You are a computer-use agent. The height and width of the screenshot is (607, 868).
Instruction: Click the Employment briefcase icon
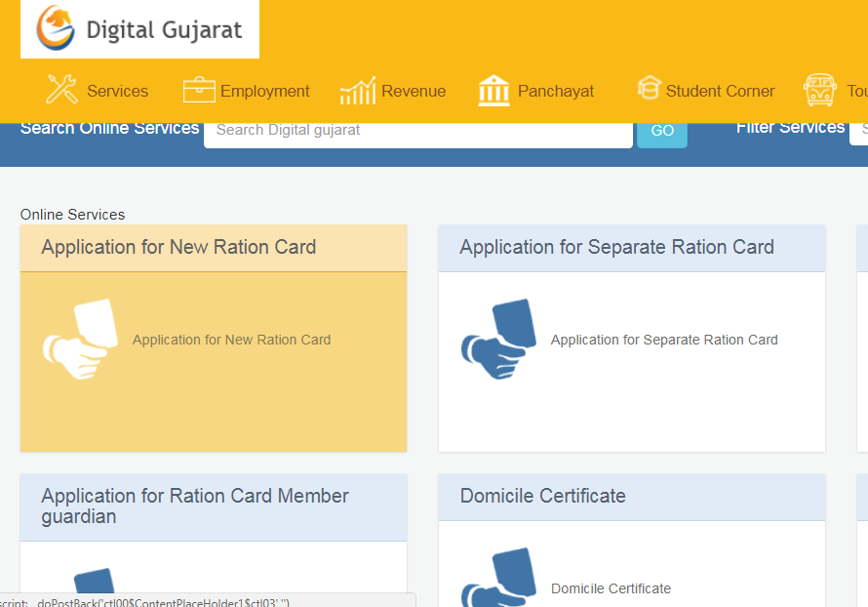(x=199, y=90)
